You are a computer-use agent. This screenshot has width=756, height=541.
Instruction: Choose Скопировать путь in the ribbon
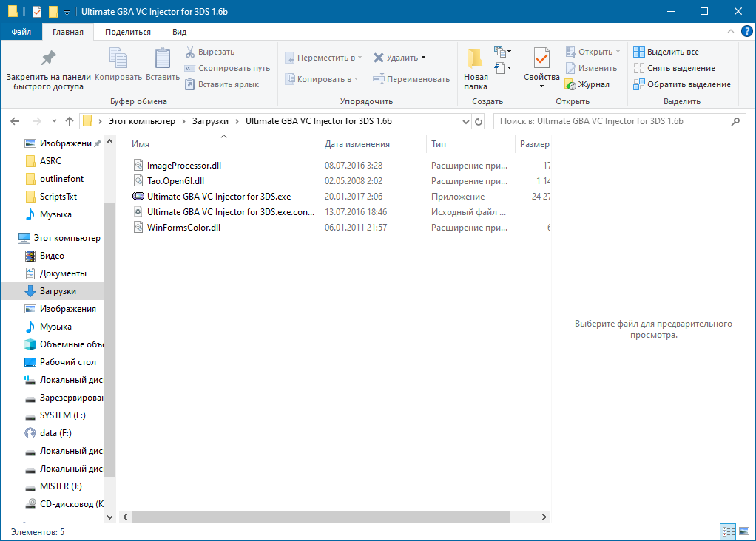228,68
